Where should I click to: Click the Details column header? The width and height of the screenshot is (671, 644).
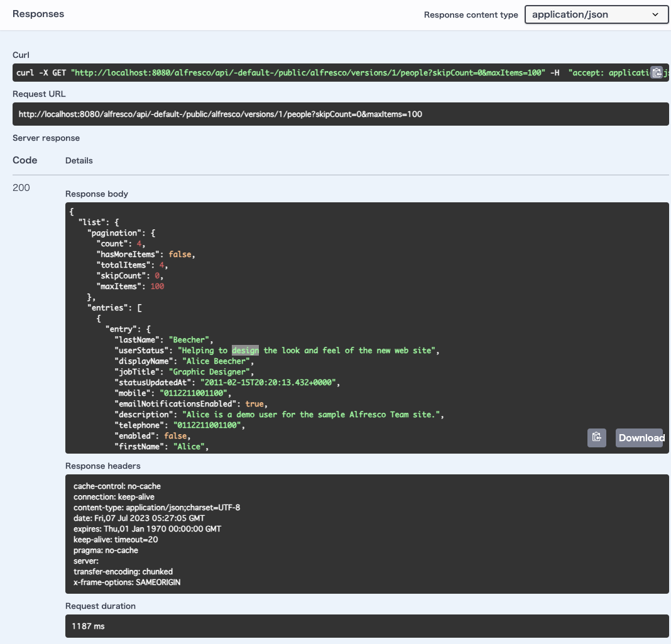coord(79,160)
